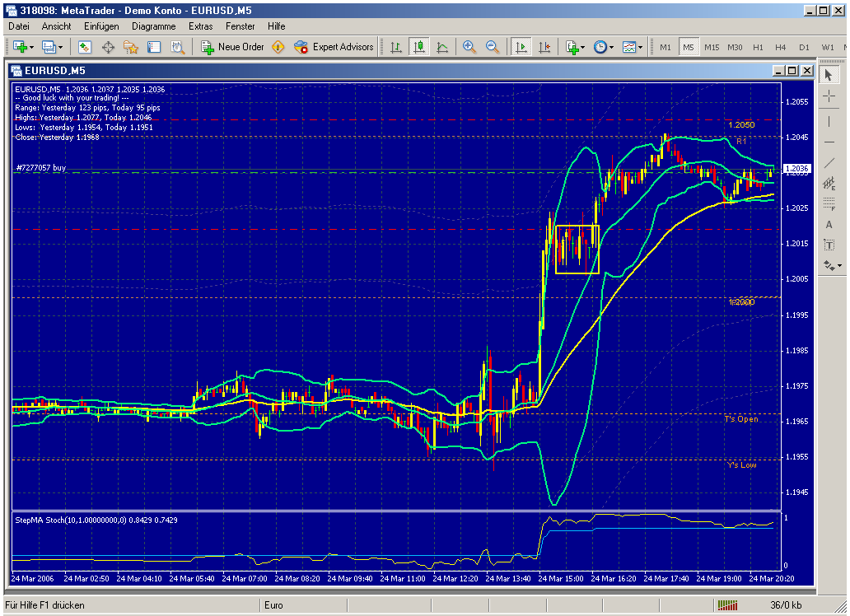Select the M1 timeframe
The image size is (850, 616).
666,47
